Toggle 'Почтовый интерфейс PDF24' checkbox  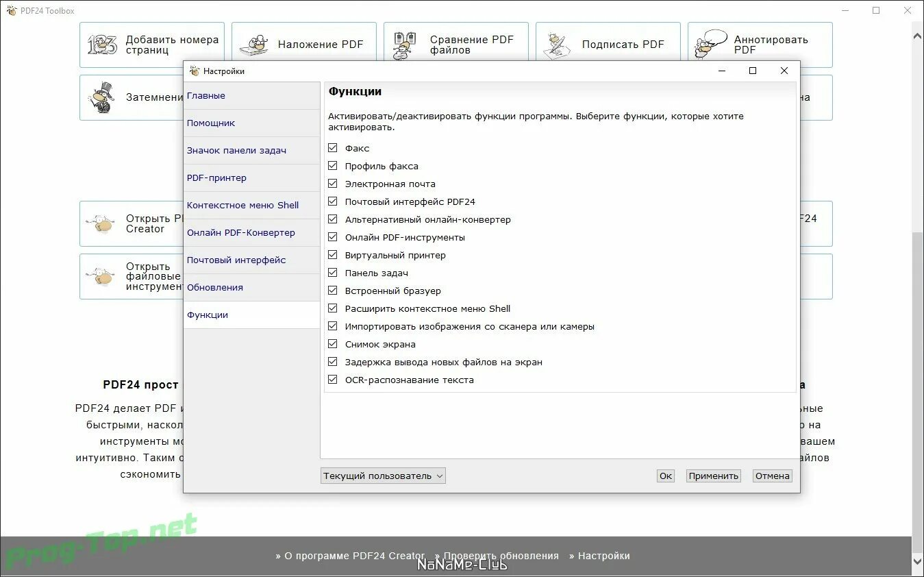(x=333, y=201)
